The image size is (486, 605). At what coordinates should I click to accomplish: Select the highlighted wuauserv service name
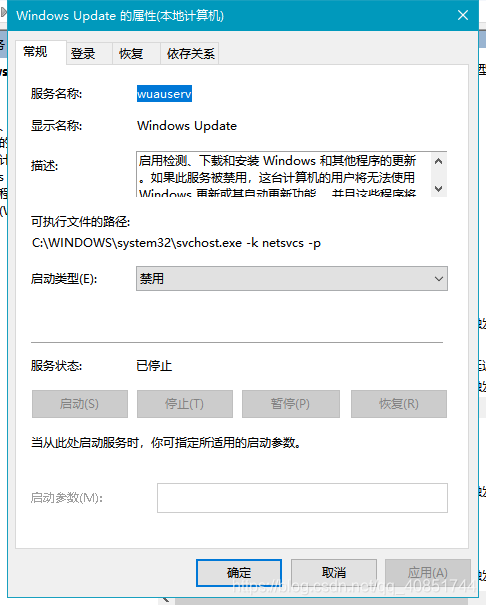tap(164, 94)
